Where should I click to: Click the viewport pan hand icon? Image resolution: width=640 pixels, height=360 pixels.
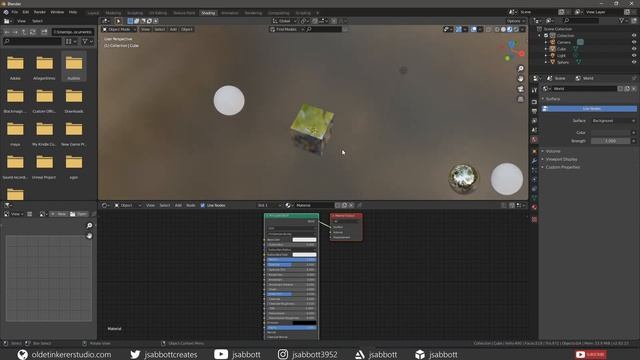pos(520,79)
